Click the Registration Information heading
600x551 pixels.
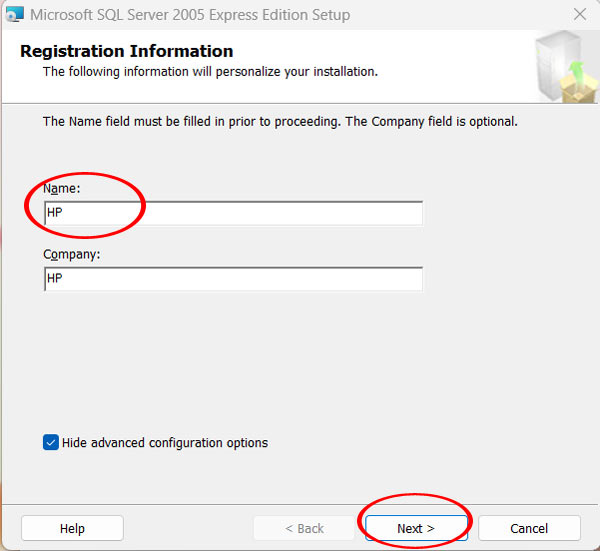pos(127,51)
